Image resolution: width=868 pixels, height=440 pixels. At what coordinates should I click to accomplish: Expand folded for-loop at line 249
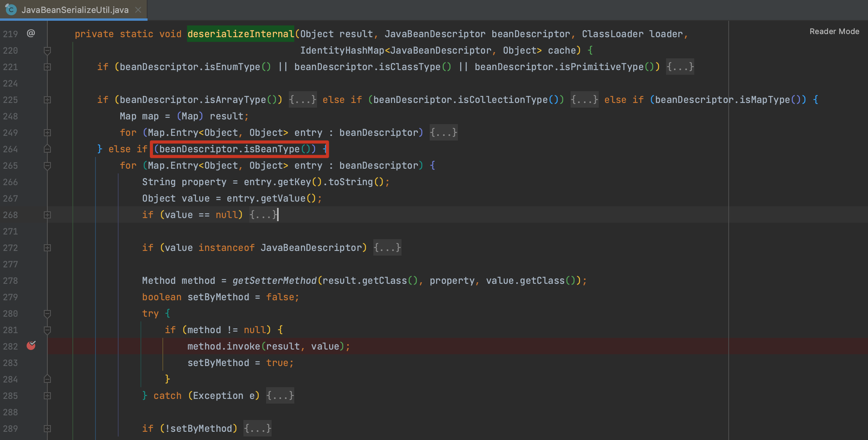click(x=47, y=133)
